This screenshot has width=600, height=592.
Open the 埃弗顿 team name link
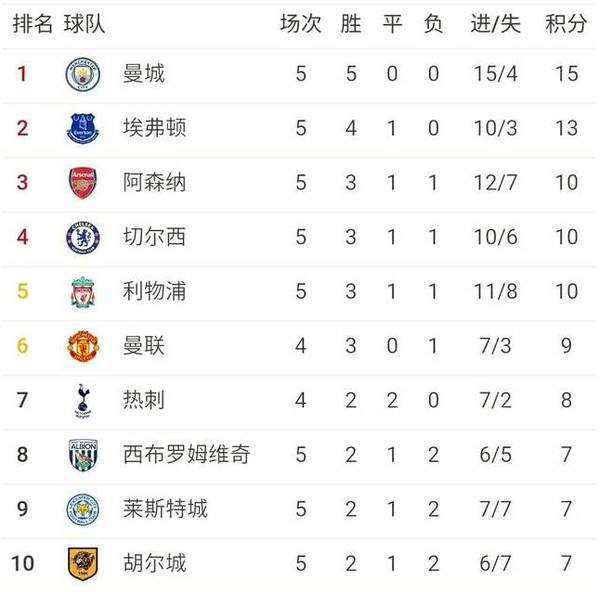(x=155, y=129)
